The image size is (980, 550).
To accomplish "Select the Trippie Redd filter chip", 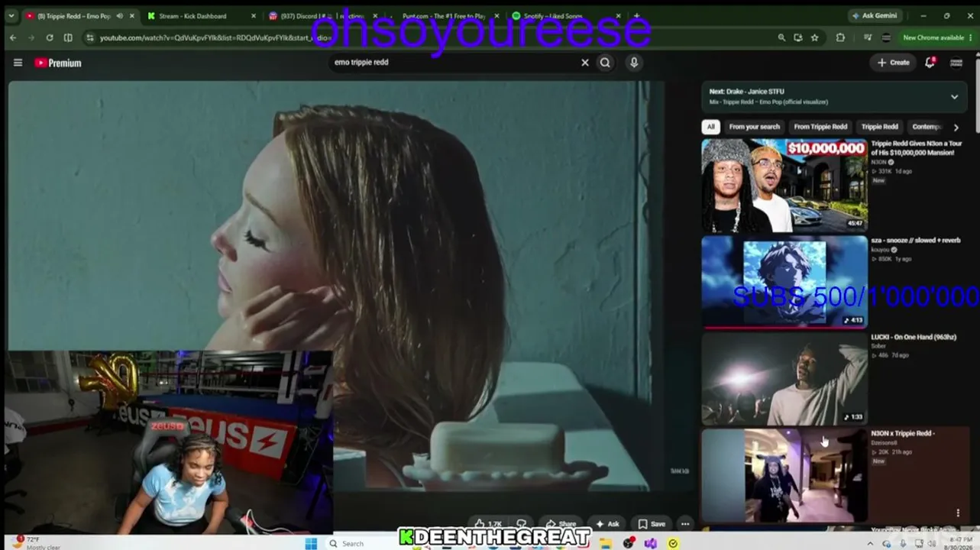I will click(x=879, y=127).
